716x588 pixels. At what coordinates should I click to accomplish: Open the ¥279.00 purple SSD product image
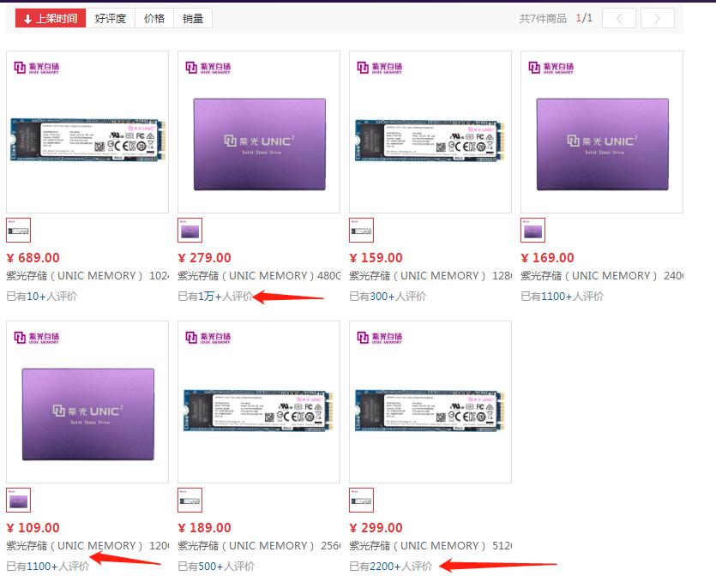coord(259,132)
